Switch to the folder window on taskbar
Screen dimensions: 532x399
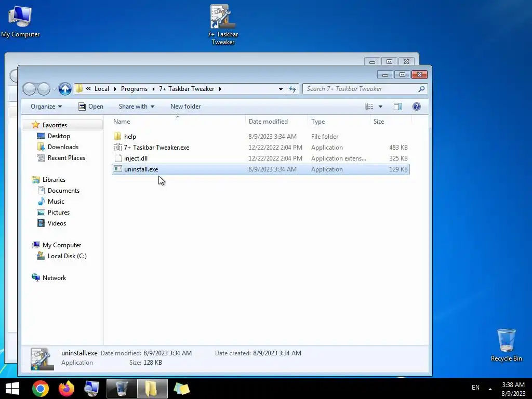click(x=152, y=389)
